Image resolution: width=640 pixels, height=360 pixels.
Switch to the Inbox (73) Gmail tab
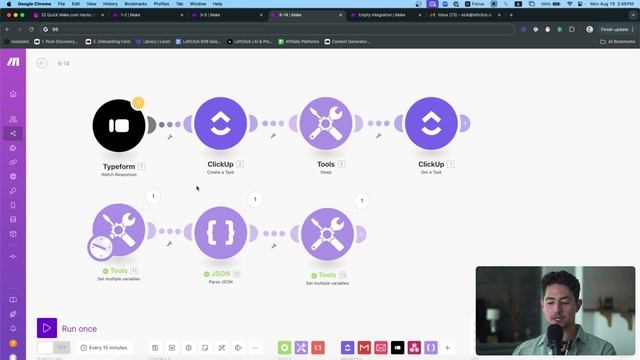pos(465,15)
